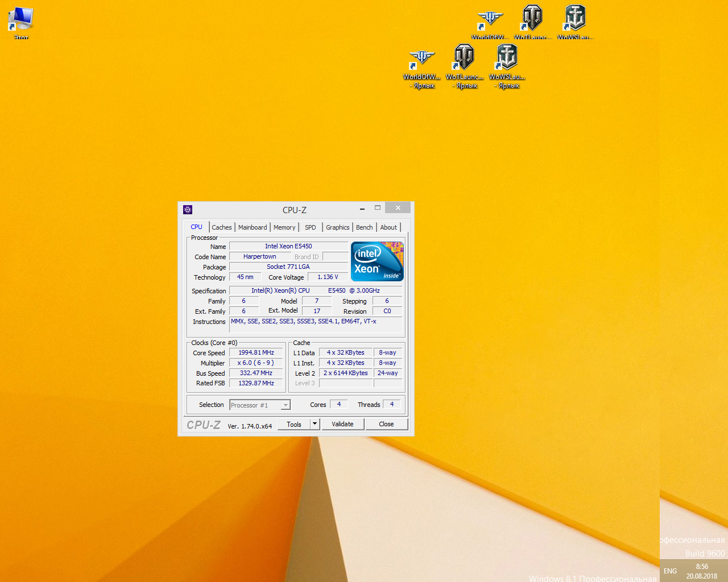Open the Bench tab
The height and width of the screenshot is (582, 728).
click(365, 227)
